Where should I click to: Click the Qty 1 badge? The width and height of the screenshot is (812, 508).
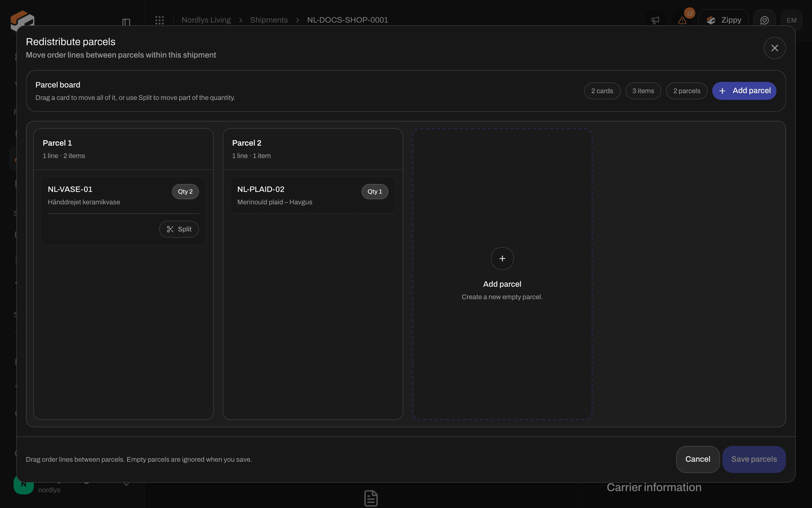point(375,192)
